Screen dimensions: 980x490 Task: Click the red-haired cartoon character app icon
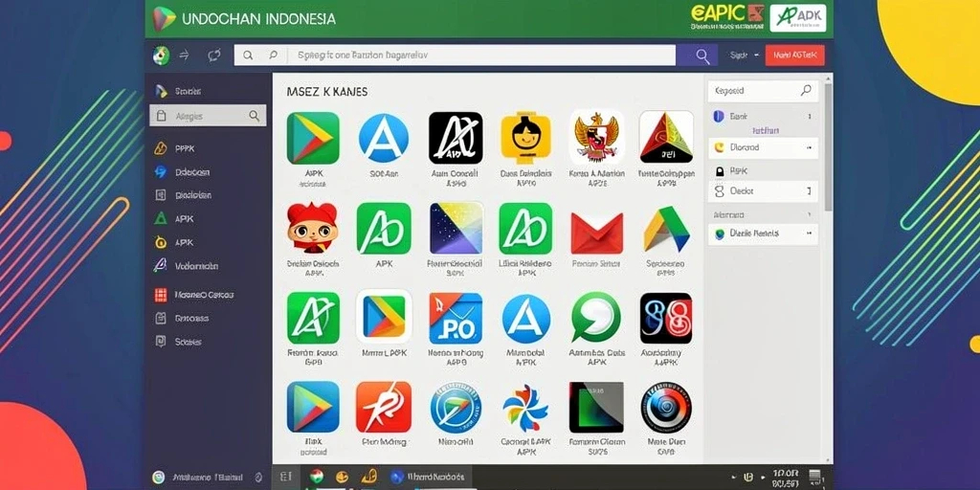click(313, 228)
